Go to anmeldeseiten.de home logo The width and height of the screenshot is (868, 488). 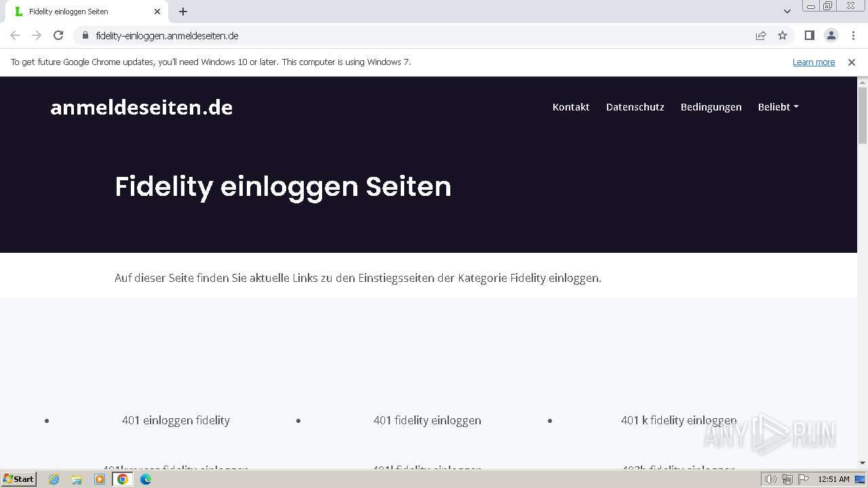(142, 107)
